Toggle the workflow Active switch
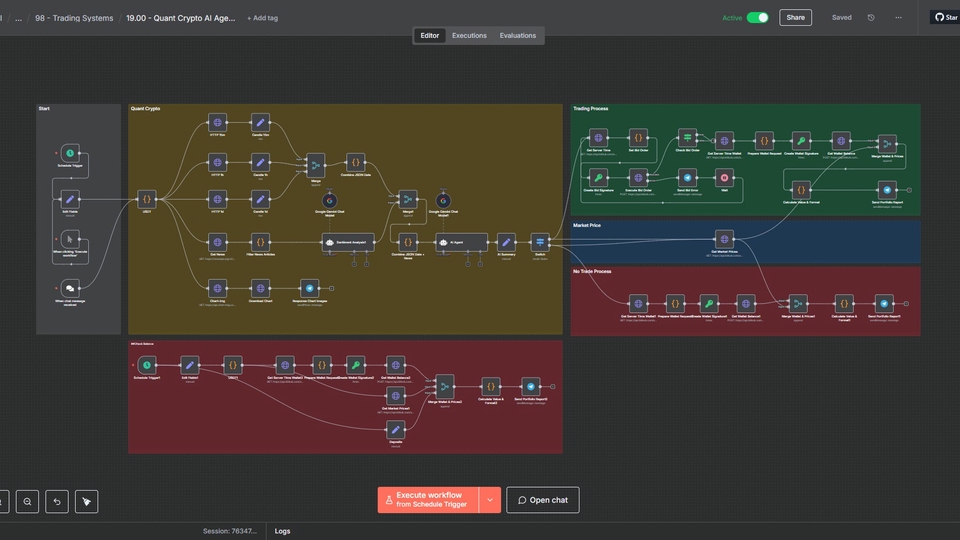The height and width of the screenshot is (540, 960). coord(757,18)
